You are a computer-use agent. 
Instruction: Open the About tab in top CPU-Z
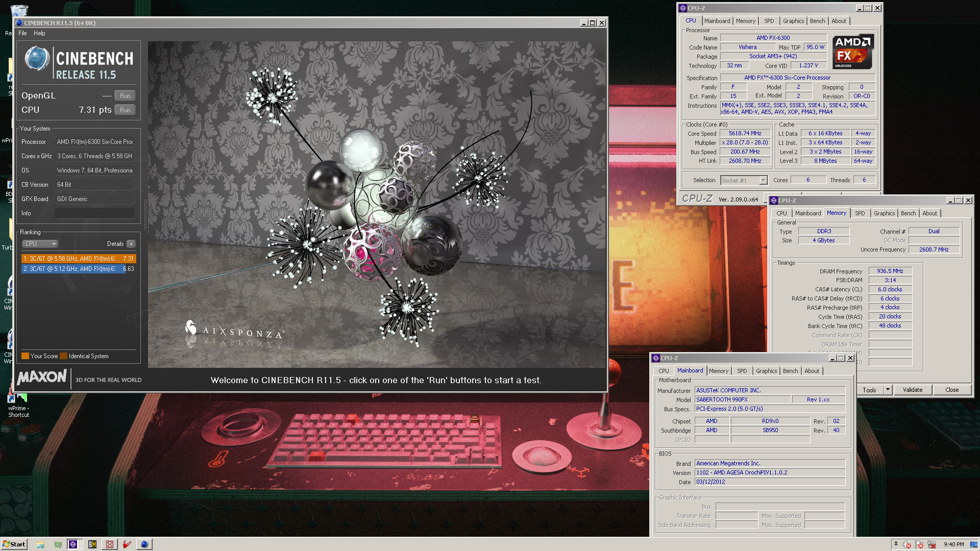tap(839, 21)
